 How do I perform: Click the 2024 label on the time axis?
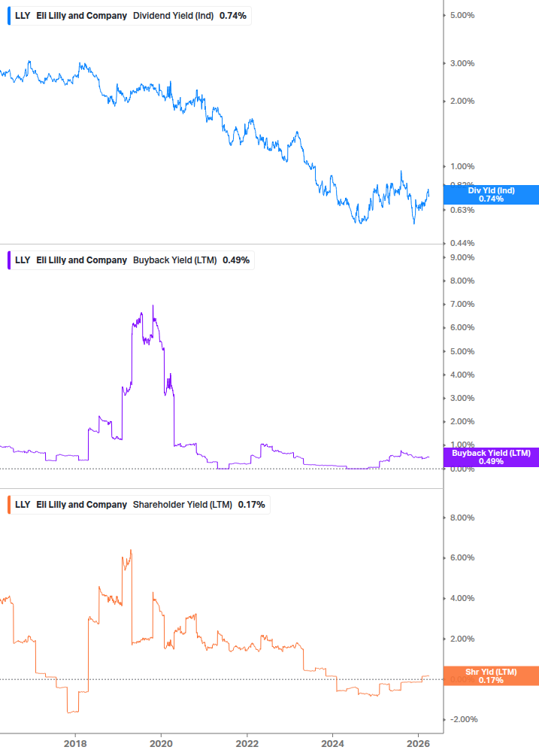333,743
